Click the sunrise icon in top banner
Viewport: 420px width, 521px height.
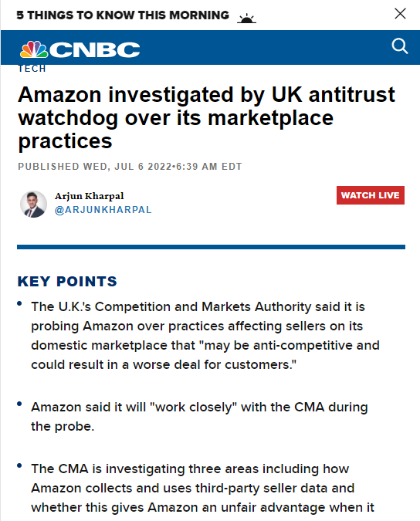[x=246, y=18]
